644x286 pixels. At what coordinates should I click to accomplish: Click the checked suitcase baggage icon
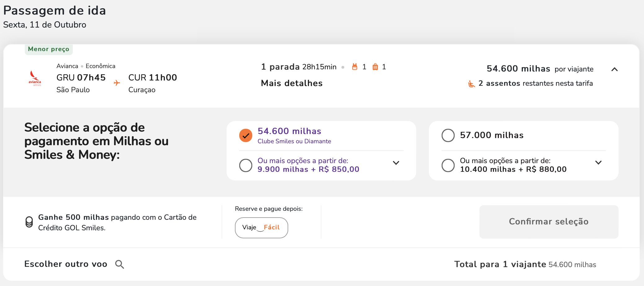[x=375, y=67]
